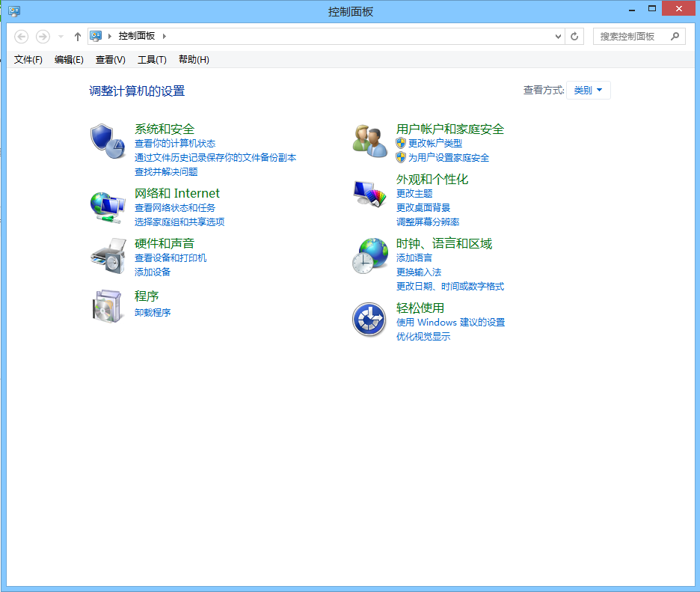Click the back navigation arrow

(x=21, y=36)
